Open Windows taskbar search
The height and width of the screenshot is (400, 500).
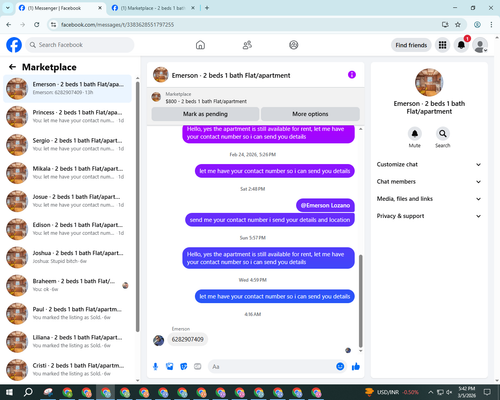click(28, 392)
